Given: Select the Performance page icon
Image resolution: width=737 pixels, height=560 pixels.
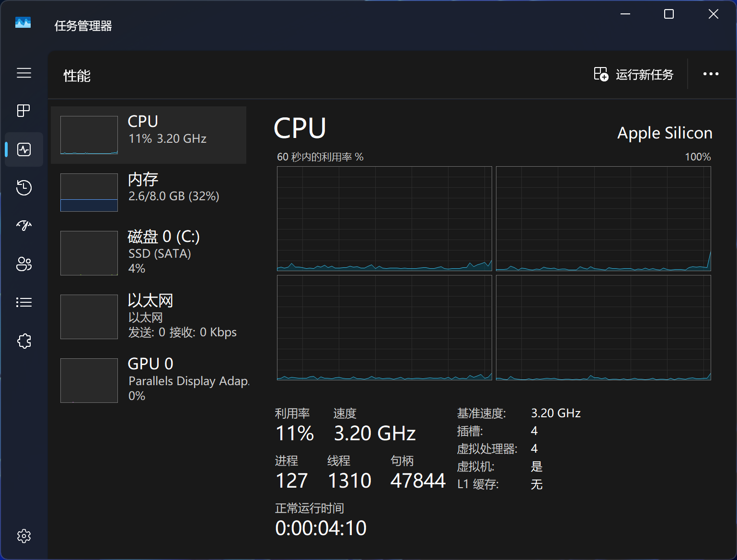Looking at the screenshot, I should (24, 149).
